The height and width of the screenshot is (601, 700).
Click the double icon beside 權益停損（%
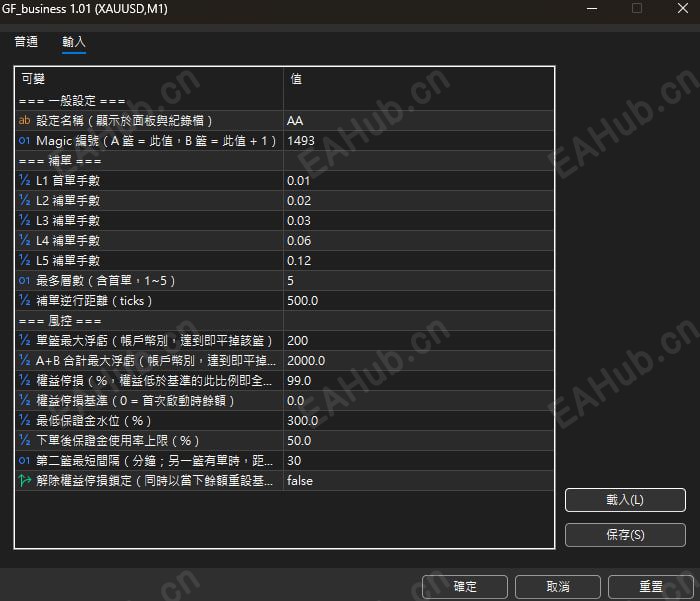click(25, 380)
